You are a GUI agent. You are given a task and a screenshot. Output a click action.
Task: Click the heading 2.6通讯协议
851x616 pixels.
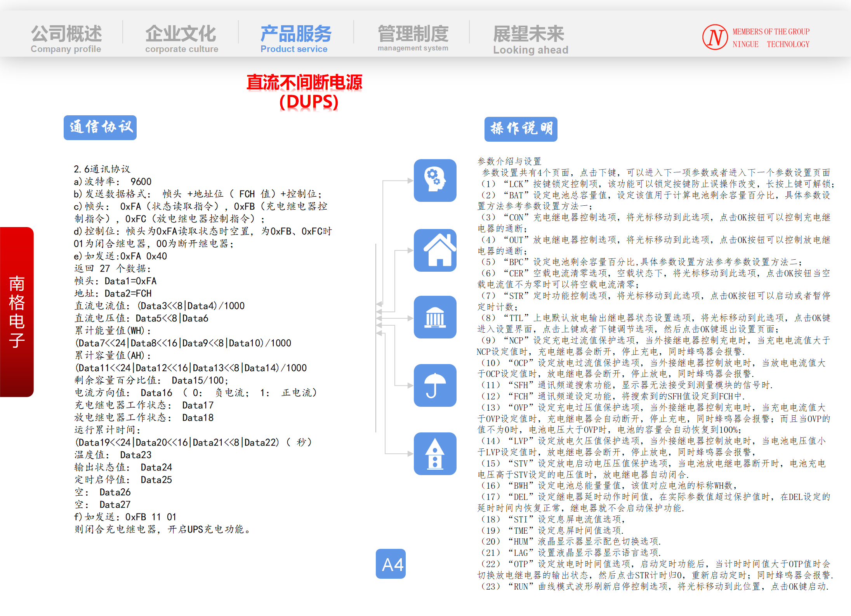(102, 169)
